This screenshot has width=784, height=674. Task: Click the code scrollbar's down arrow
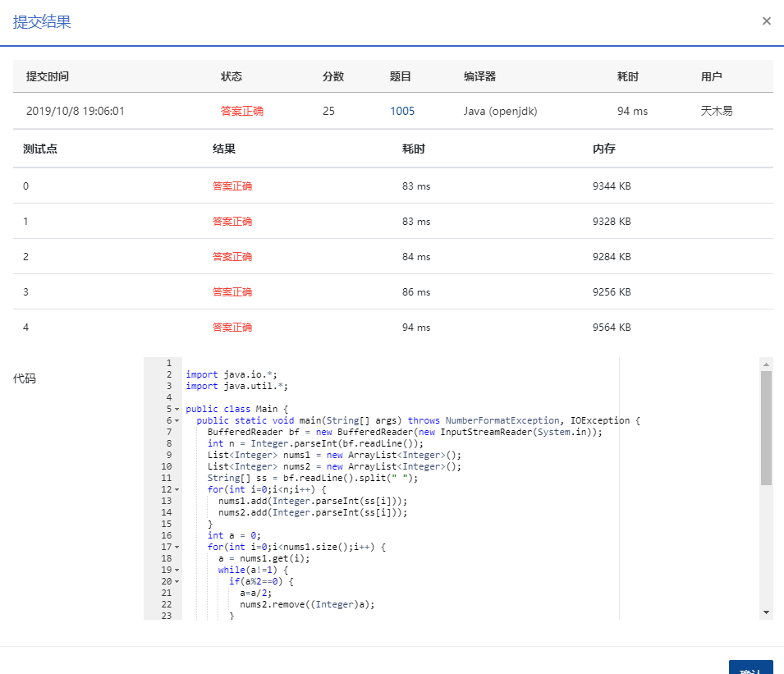[765, 612]
